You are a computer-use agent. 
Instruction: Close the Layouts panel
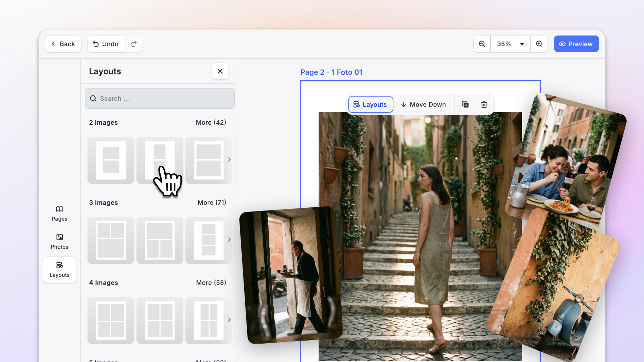[x=220, y=71]
